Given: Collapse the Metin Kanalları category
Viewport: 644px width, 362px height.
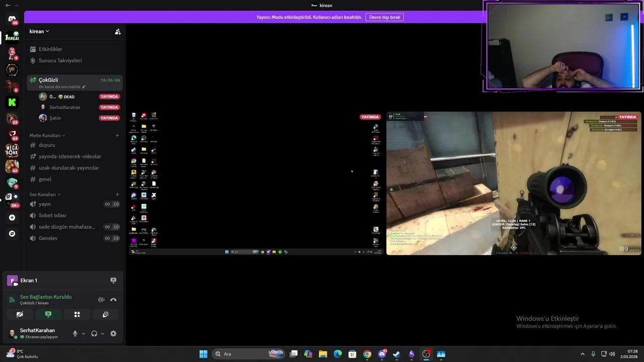Looking at the screenshot, I should click(x=47, y=135).
